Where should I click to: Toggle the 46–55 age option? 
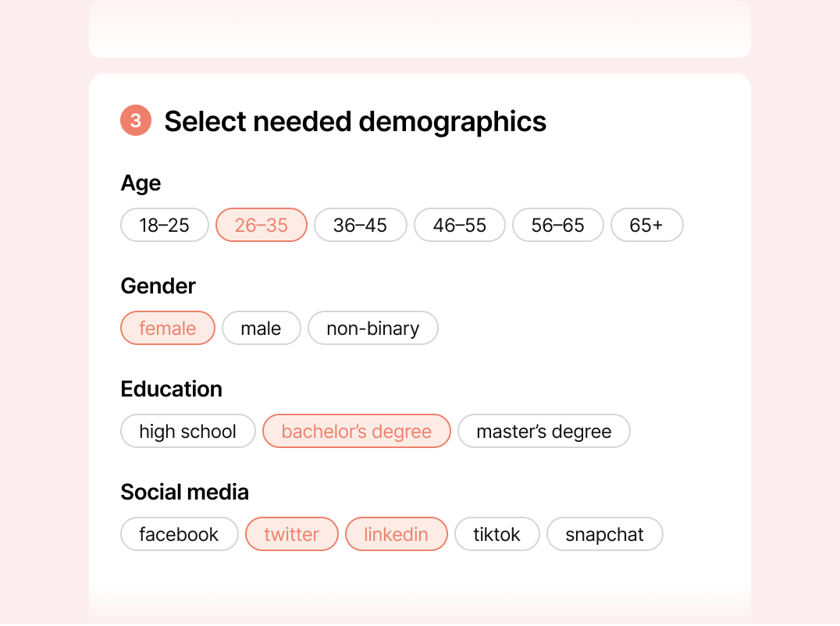460,225
